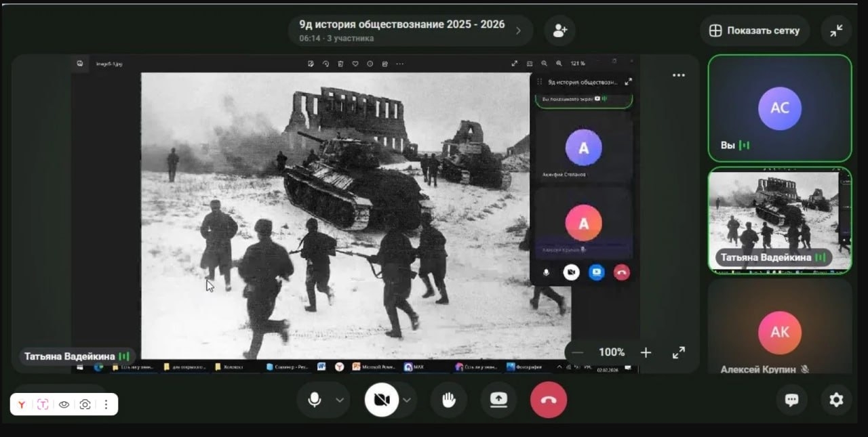Click the add participant icon
This screenshot has width=868, height=437.
(x=559, y=30)
